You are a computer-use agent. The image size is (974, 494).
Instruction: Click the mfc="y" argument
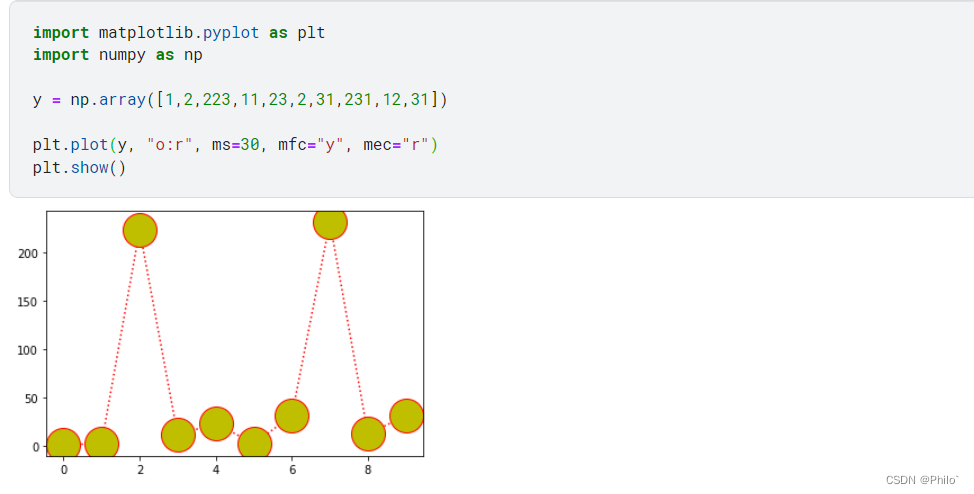[x=311, y=145]
